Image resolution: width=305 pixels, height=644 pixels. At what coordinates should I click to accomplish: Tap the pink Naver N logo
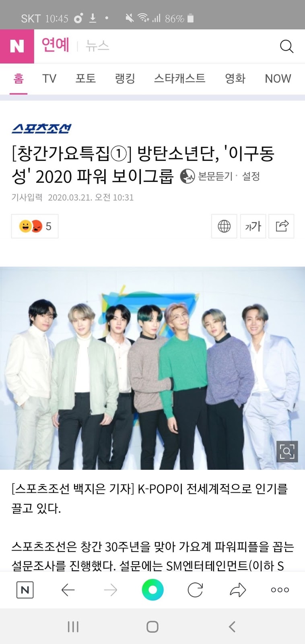point(17,46)
